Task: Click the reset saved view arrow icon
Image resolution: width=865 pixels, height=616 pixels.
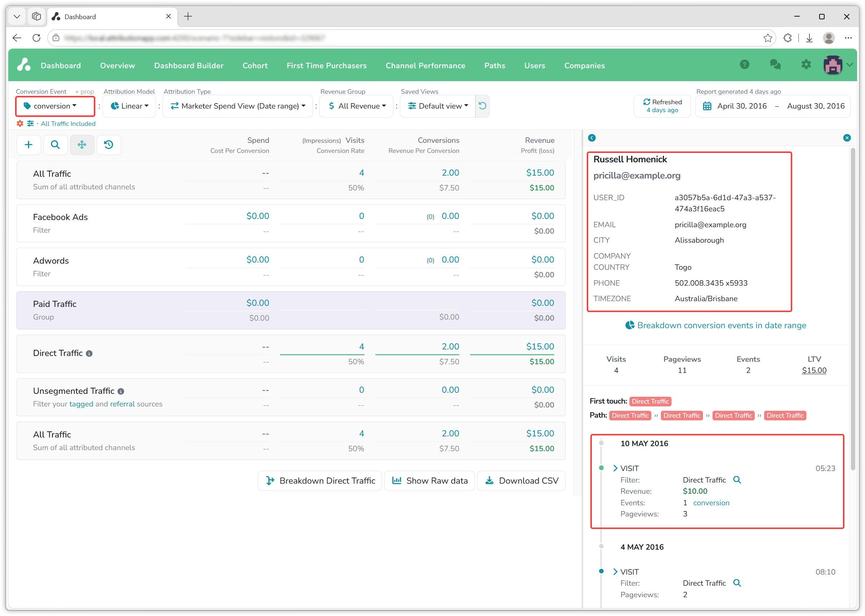Action: [x=482, y=106]
